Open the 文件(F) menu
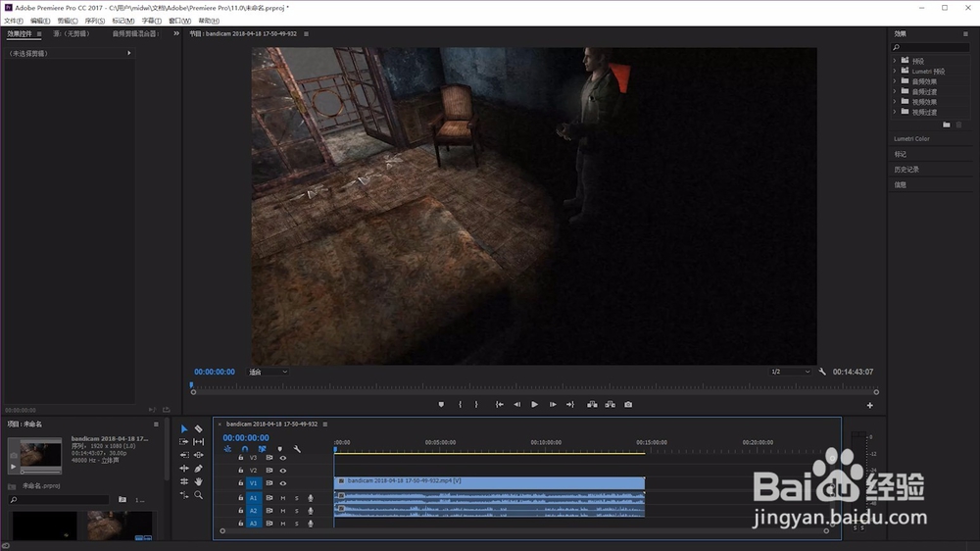980x551 pixels. 13,21
